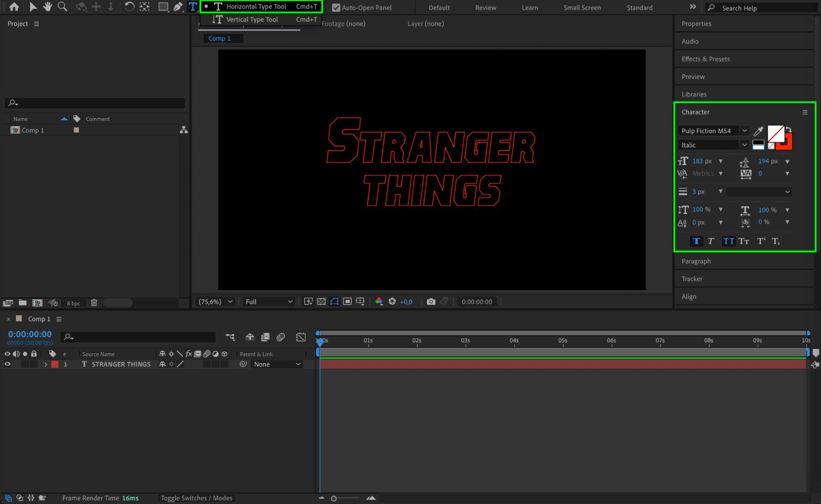Viewport: 821px width, 504px height.
Task: Open the Effects & Presets panel
Action: tap(706, 59)
